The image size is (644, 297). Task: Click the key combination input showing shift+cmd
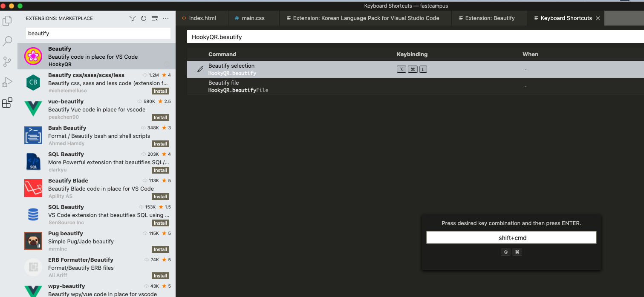[511, 238]
